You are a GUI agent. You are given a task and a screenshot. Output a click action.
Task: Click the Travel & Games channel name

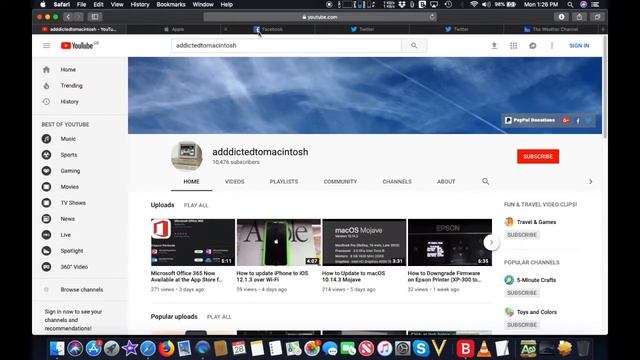coord(536,222)
